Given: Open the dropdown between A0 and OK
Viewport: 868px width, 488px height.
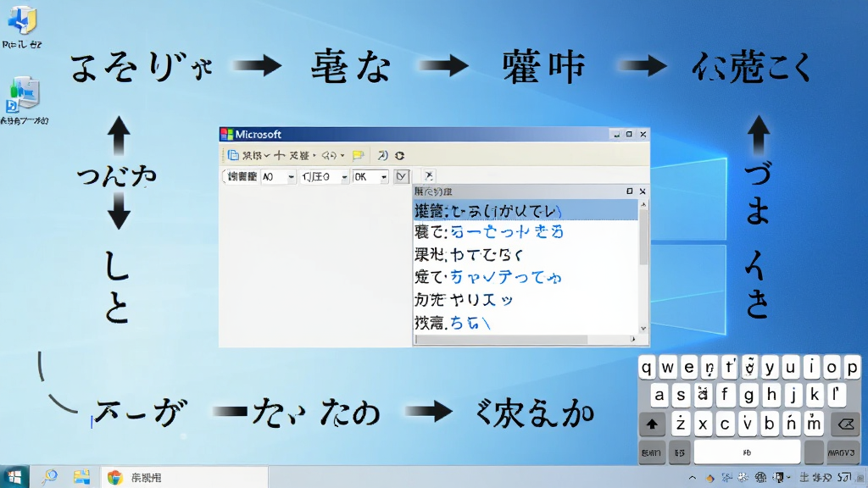Looking at the screenshot, I should [x=325, y=176].
